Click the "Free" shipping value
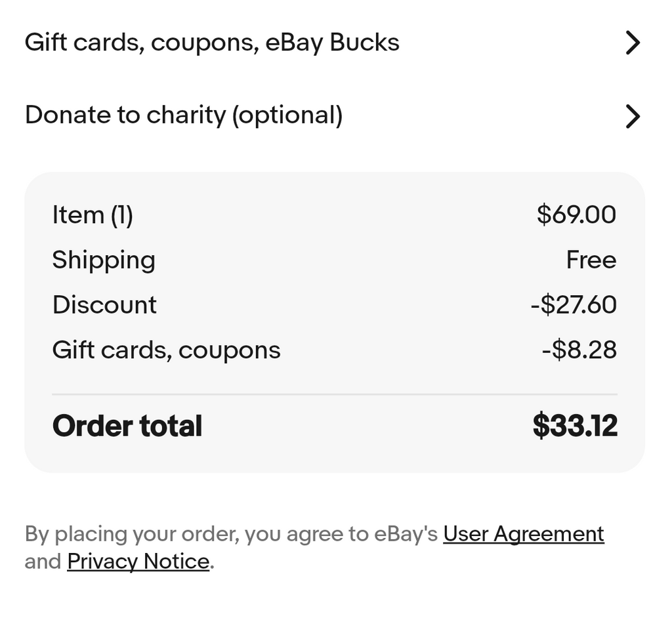Screen dimensions: 672x618 [591, 260]
